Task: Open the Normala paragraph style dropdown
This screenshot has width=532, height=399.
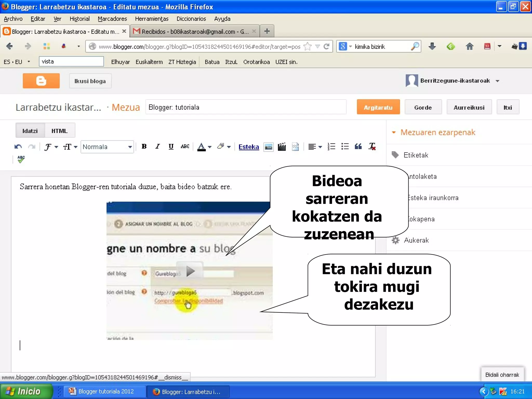Action: [107, 147]
